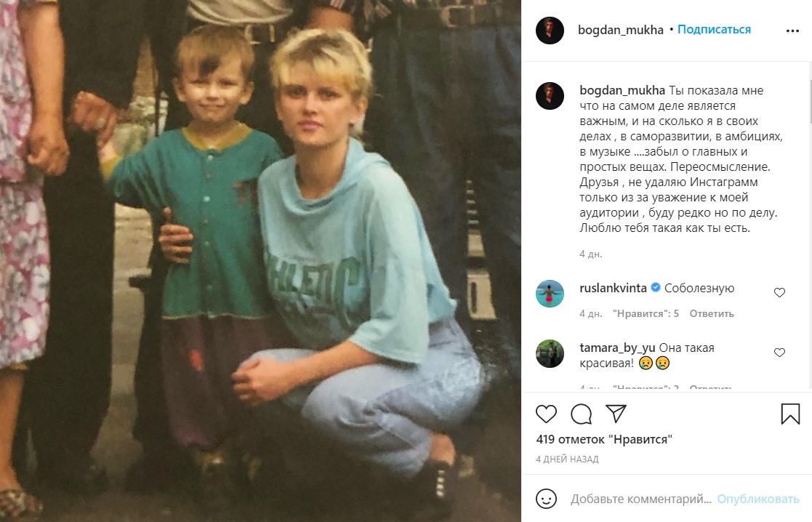Like tamara_by_yu's comment with heart
Image resolution: width=812 pixels, height=522 pixels.
[779, 353]
